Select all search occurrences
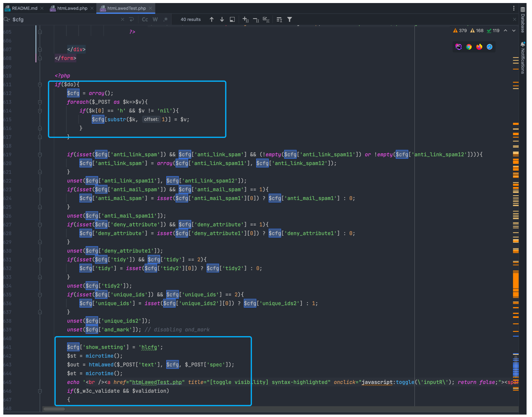 pyautogui.click(x=266, y=19)
